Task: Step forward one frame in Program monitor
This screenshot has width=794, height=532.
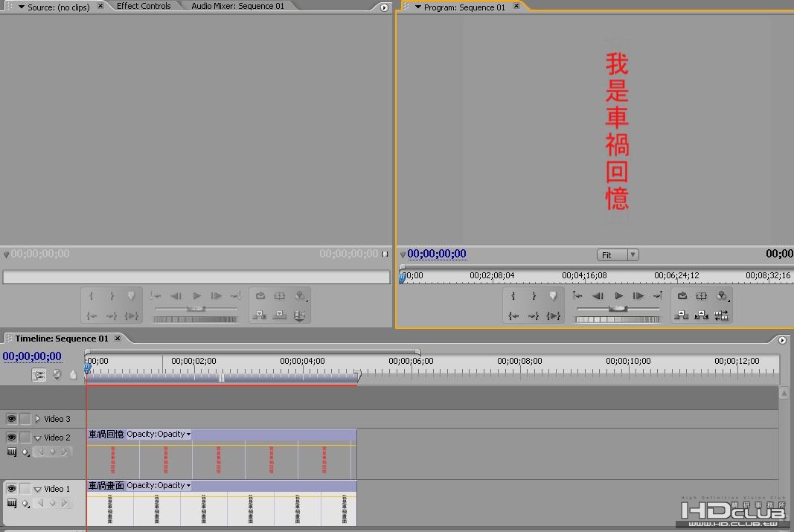Action: click(638, 295)
